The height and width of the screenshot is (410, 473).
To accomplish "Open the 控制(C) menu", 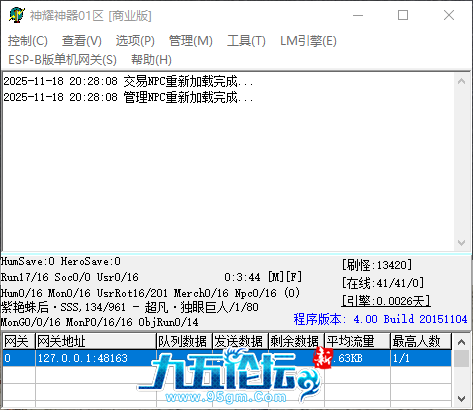I will pos(28,41).
